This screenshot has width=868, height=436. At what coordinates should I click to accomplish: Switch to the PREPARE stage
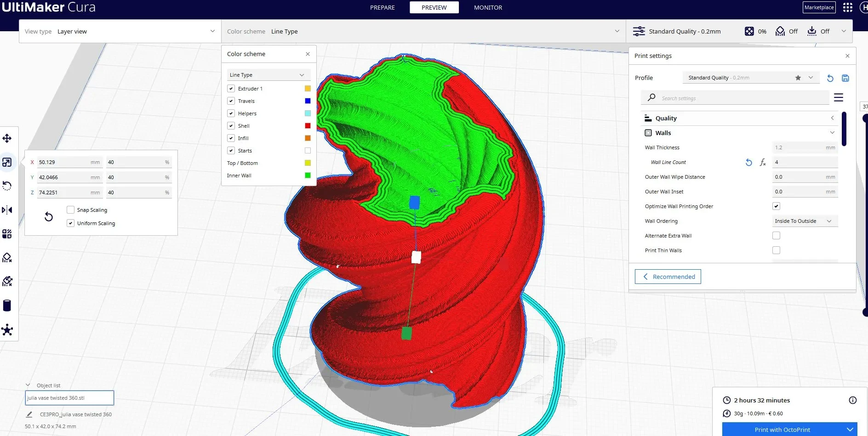coord(383,7)
